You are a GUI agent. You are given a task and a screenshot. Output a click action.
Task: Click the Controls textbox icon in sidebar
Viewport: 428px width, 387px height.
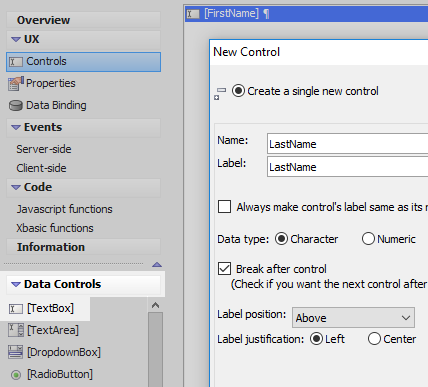(16, 62)
